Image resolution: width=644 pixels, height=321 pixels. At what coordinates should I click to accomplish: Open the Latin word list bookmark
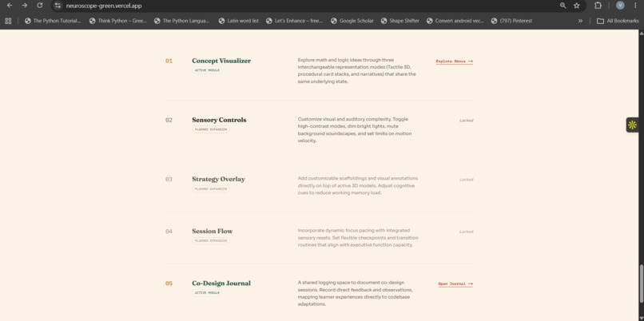(239, 21)
